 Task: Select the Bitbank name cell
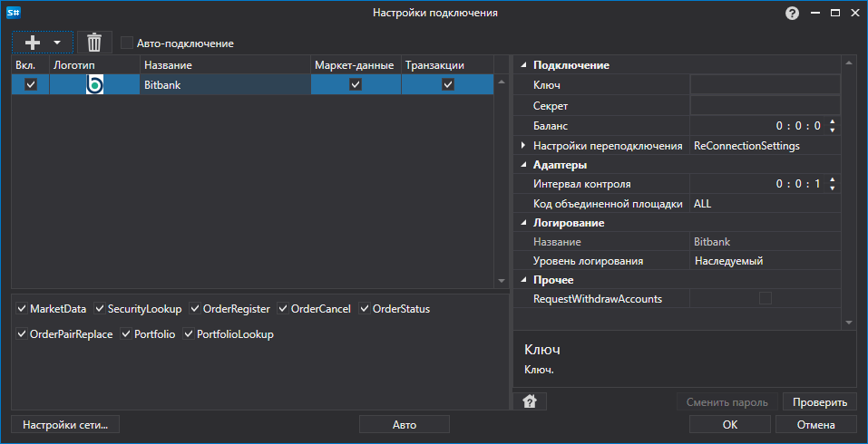click(x=225, y=84)
